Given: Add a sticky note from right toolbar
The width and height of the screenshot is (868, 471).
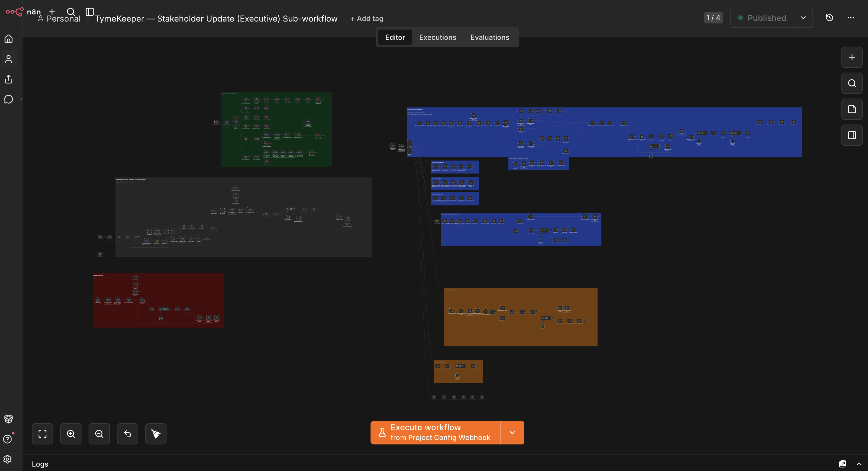Looking at the screenshot, I should 852,109.
